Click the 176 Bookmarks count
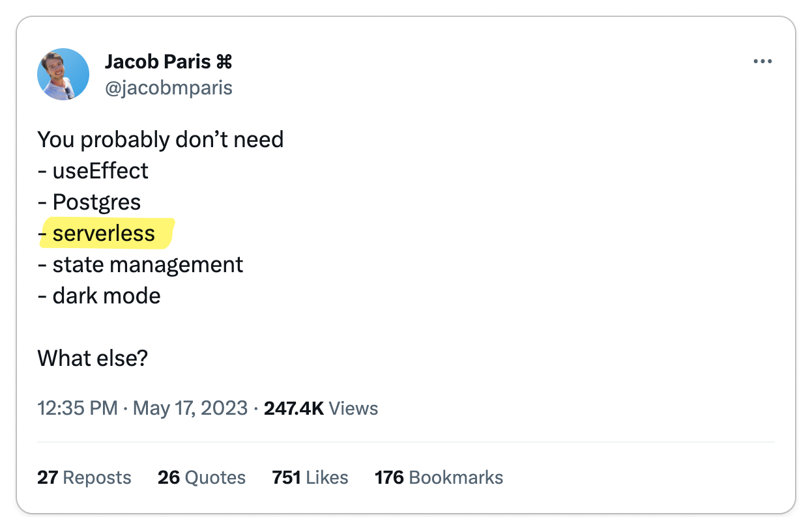812x530 pixels. pyautogui.click(x=439, y=477)
